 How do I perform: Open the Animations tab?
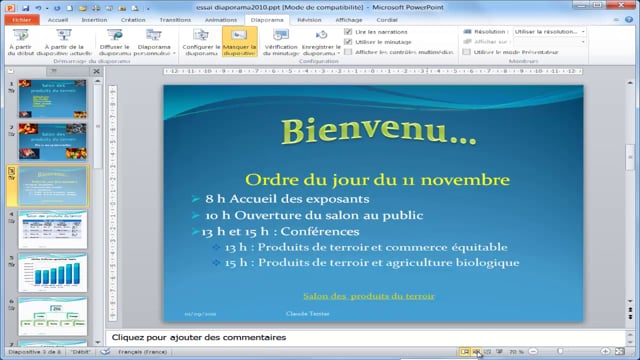221,20
